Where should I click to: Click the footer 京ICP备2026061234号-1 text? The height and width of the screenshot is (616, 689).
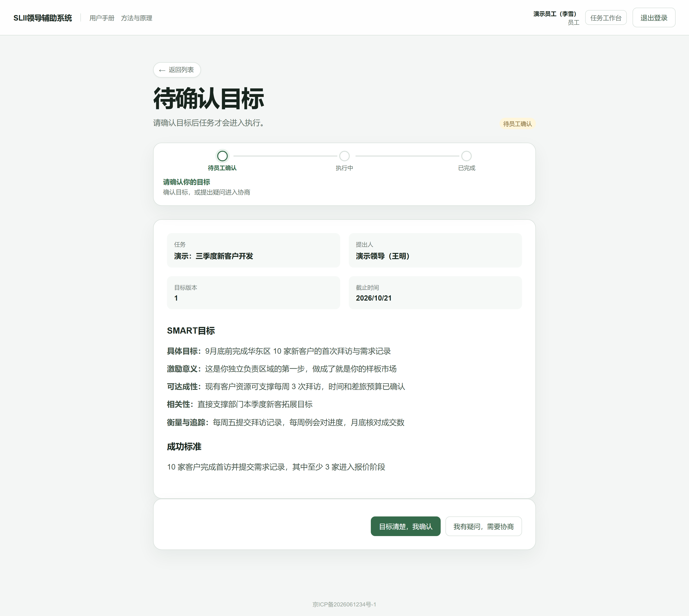click(x=344, y=605)
